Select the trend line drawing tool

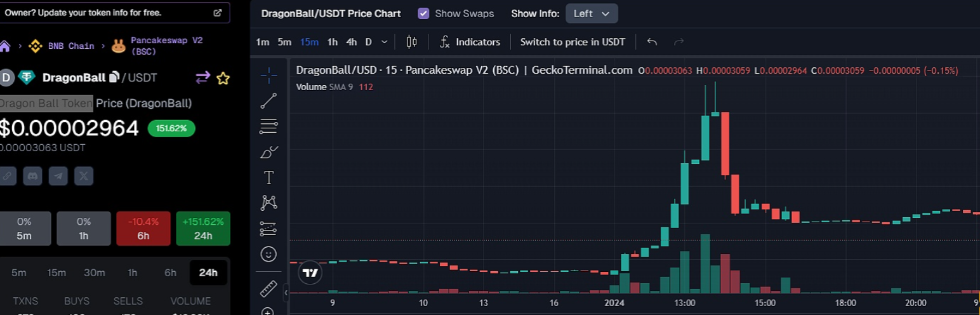coord(268,100)
